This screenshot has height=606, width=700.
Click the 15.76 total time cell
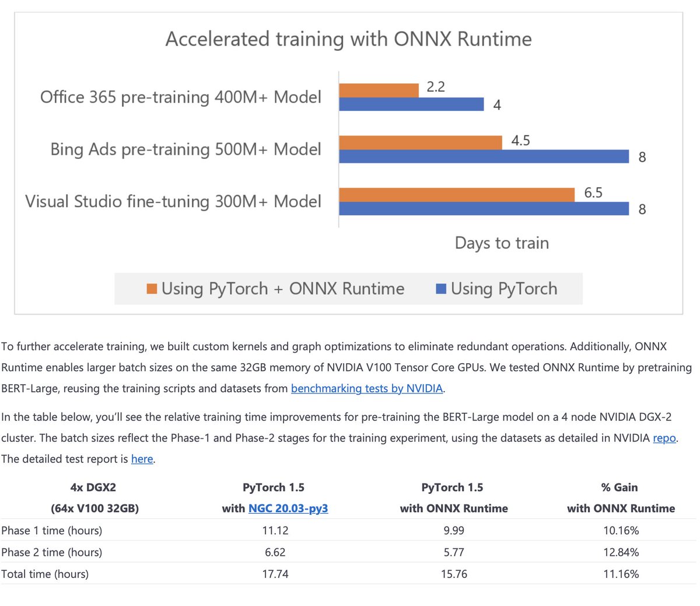click(x=454, y=574)
